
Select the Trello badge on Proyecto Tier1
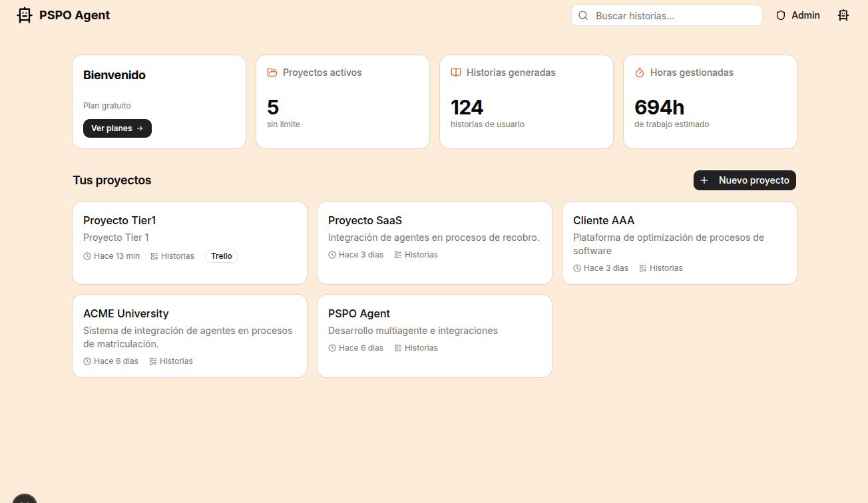tap(221, 255)
